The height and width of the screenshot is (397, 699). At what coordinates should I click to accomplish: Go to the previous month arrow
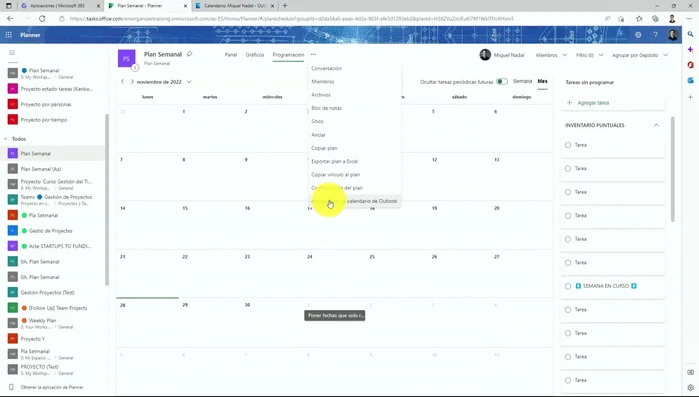[x=122, y=82]
